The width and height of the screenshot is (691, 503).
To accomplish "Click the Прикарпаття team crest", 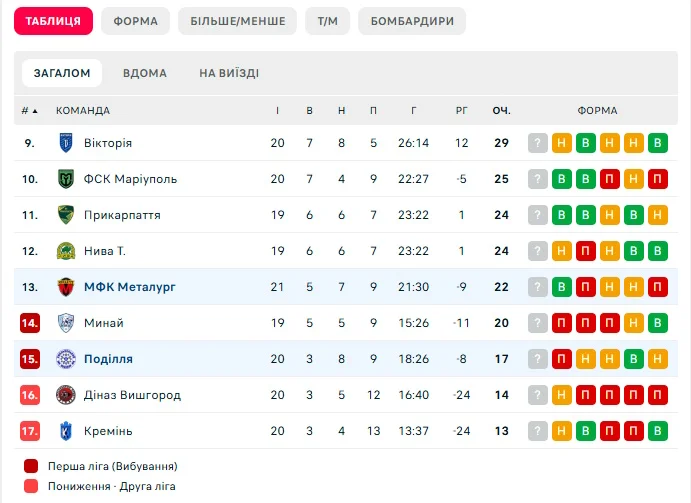I will [x=66, y=215].
